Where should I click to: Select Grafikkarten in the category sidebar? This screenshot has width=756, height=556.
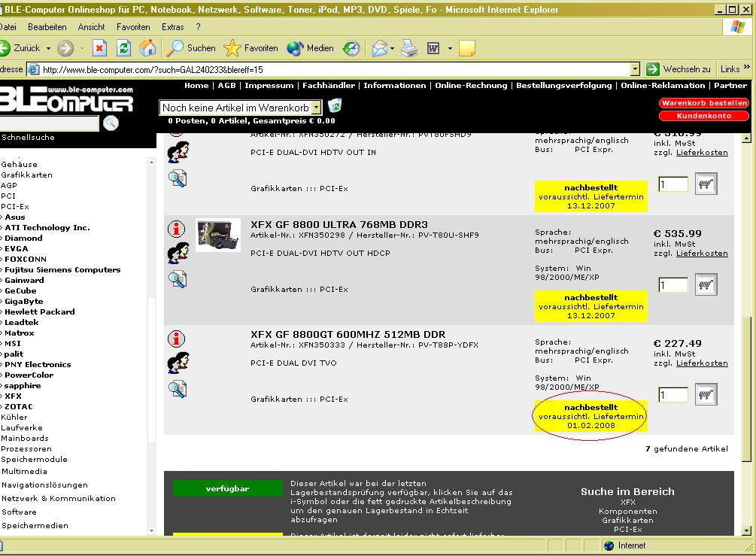pos(26,175)
